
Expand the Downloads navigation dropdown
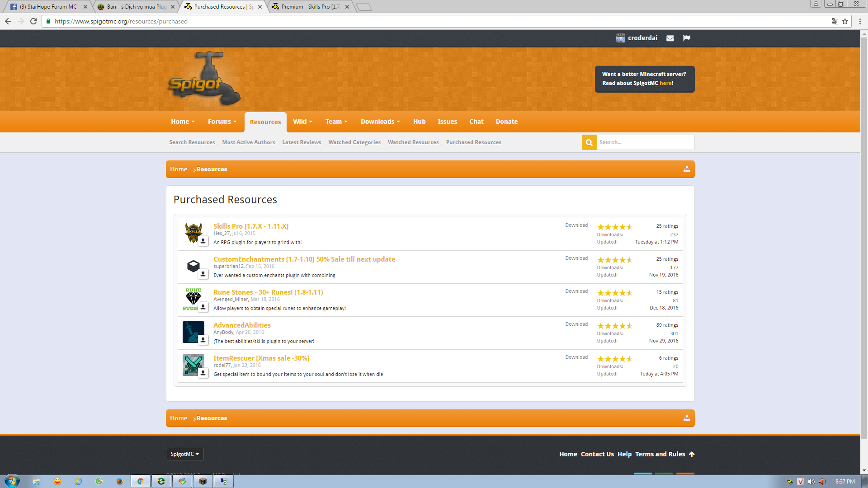(380, 122)
